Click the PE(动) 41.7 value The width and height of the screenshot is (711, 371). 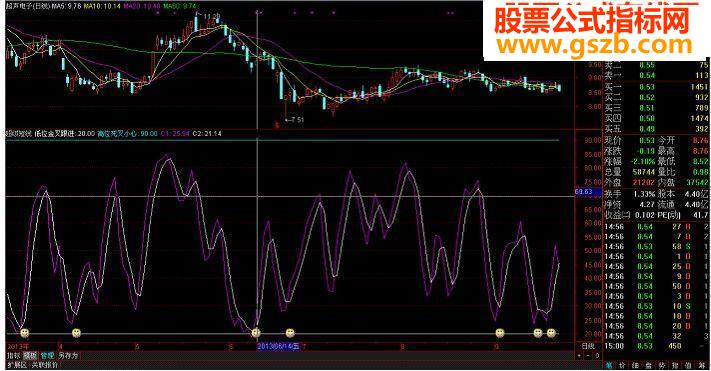click(x=701, y=215)
